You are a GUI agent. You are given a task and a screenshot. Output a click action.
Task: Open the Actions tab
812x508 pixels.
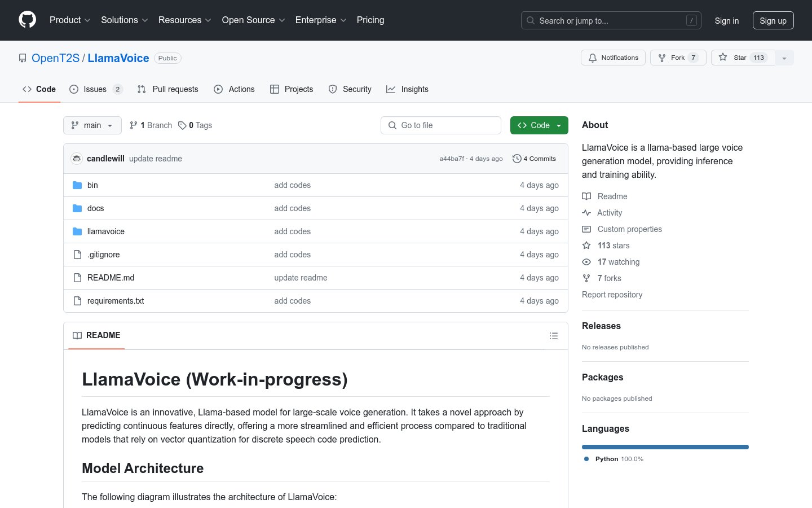pyautogui.click(x=235, y=89)
